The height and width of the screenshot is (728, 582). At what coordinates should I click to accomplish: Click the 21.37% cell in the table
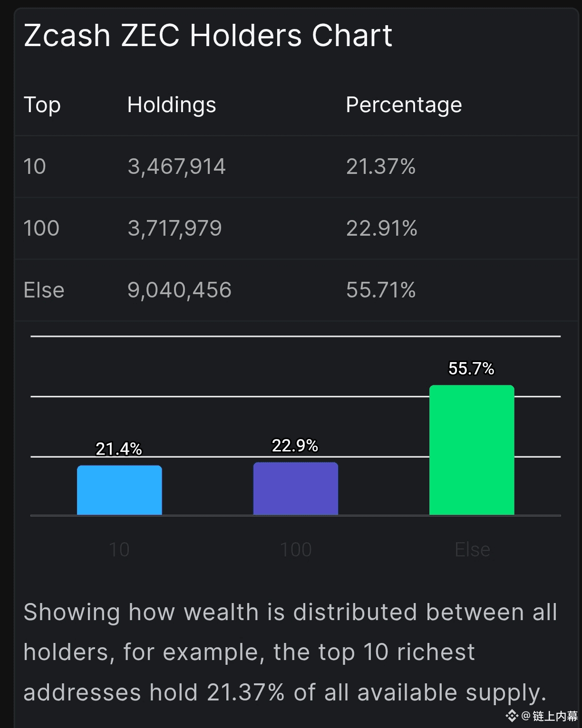pos(381,166)
